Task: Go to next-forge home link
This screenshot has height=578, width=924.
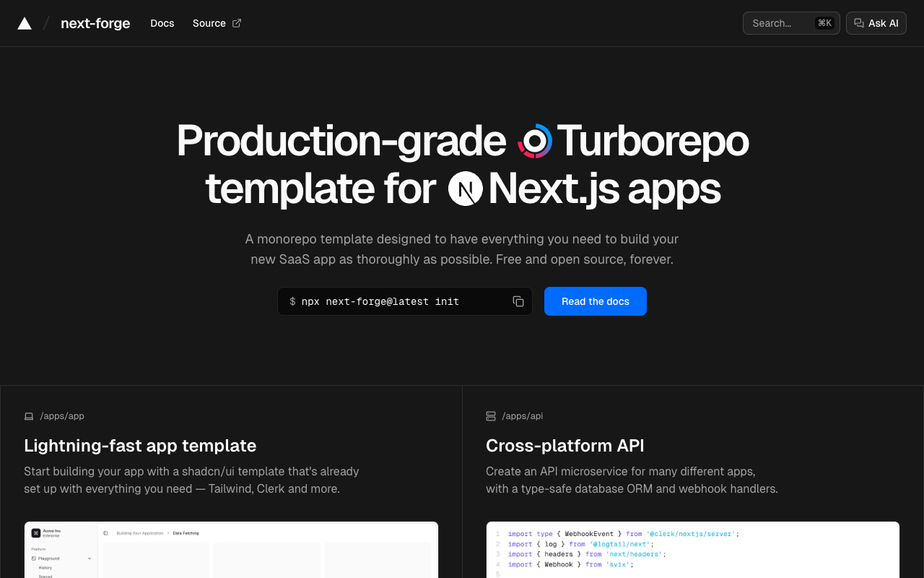Action: (95, 23)
